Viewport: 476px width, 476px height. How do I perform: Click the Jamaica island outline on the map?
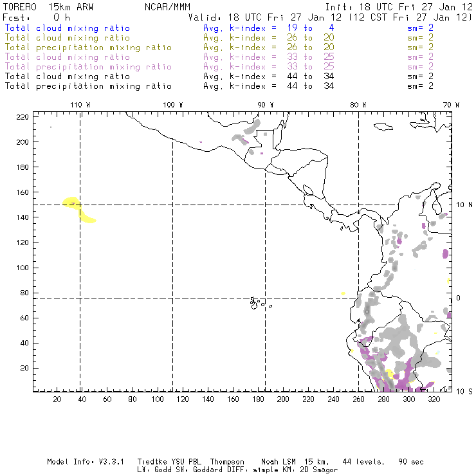[383, 127]
